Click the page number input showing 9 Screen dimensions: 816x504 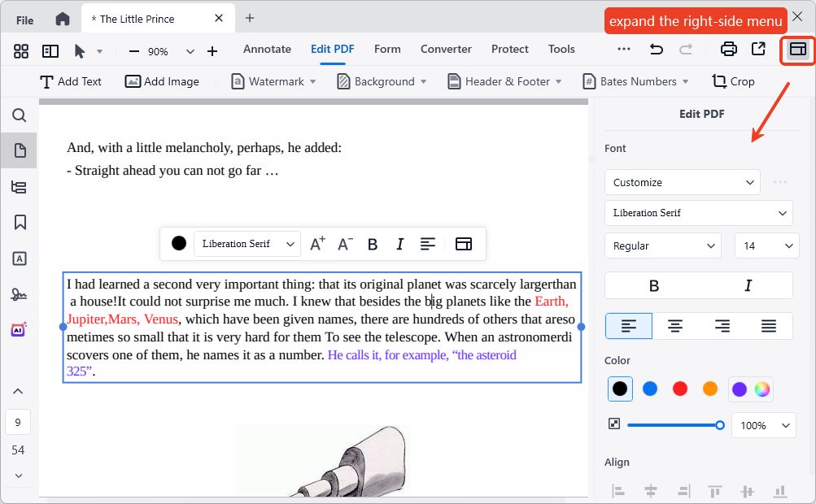point(19,422)
